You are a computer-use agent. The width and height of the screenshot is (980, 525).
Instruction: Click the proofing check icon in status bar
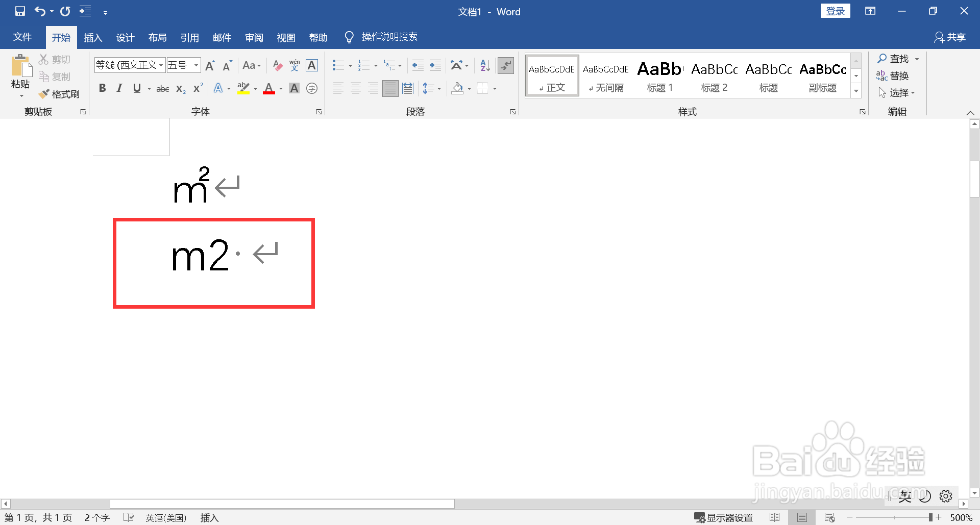[129, 517]
